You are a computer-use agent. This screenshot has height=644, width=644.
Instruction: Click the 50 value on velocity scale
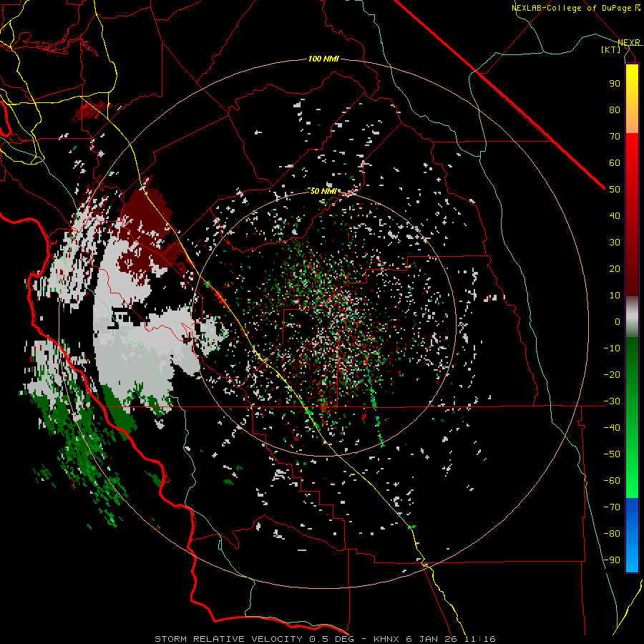click(x=615, y=190)
